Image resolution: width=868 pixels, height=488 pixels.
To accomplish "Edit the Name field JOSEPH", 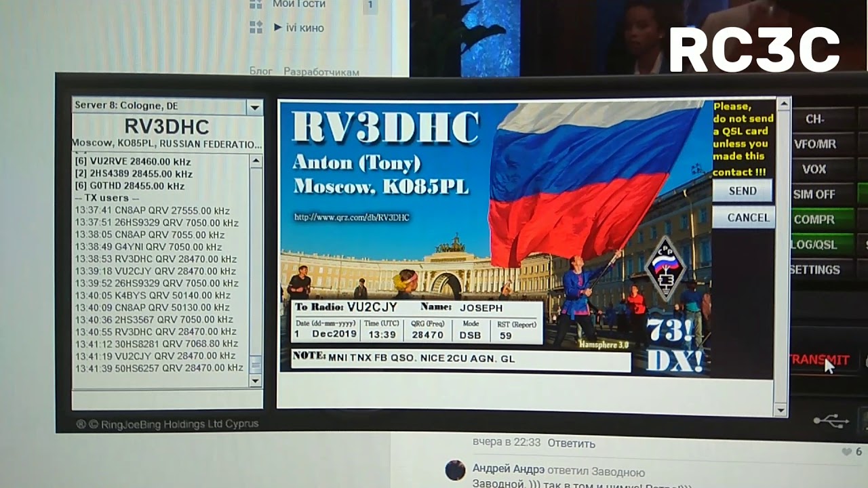I will point(482,308).
